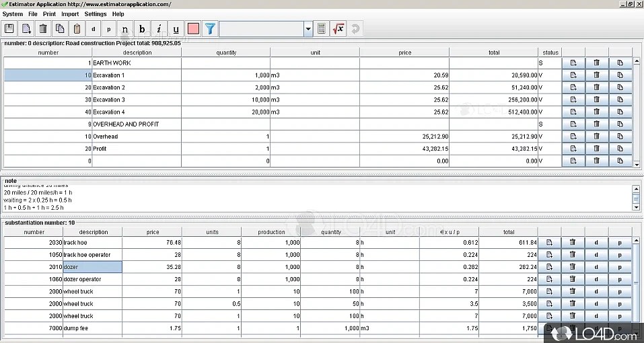Click insert-row icon for EARTH WORK row
This screenshot has width=644, height=343.
click(x=573, y=63)
